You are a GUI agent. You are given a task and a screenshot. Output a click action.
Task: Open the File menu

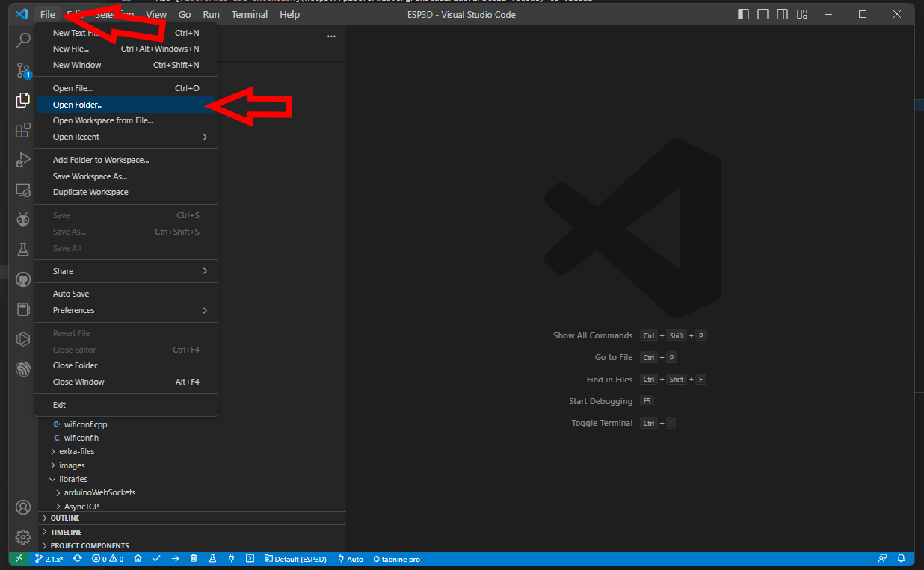47,14
